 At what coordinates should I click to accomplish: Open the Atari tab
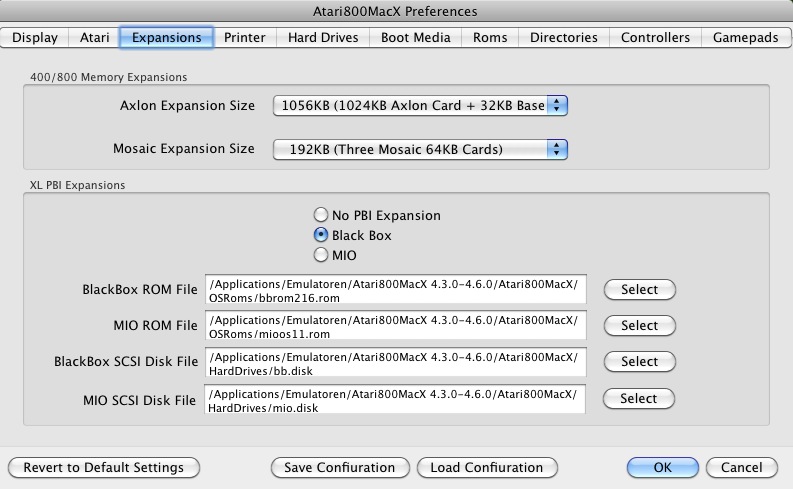(95, 37)
